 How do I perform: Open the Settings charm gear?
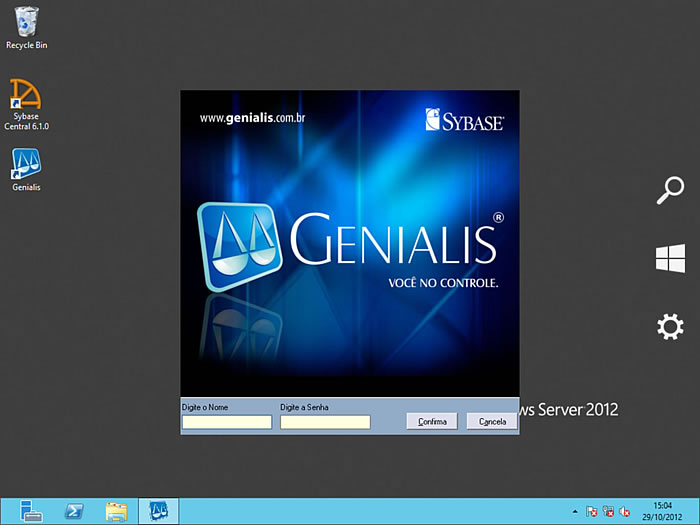[x=670, y=326]
